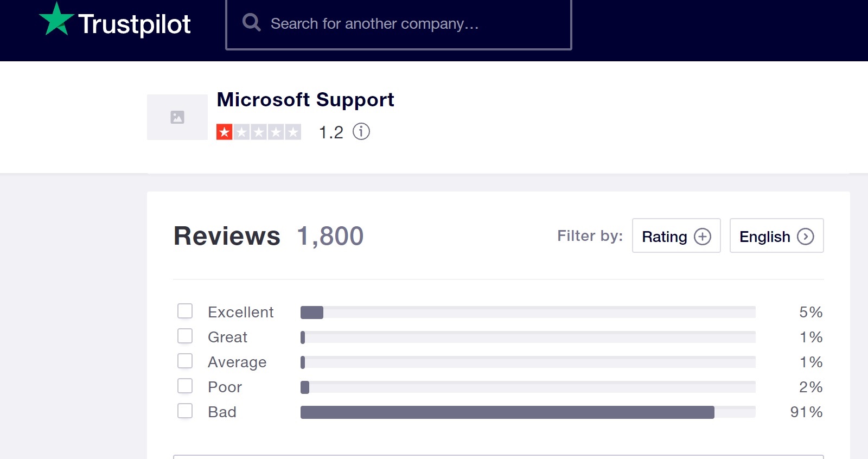868x459 pixels.
Task: Check the Bad reviews checkbox
Action: point(185,411)
